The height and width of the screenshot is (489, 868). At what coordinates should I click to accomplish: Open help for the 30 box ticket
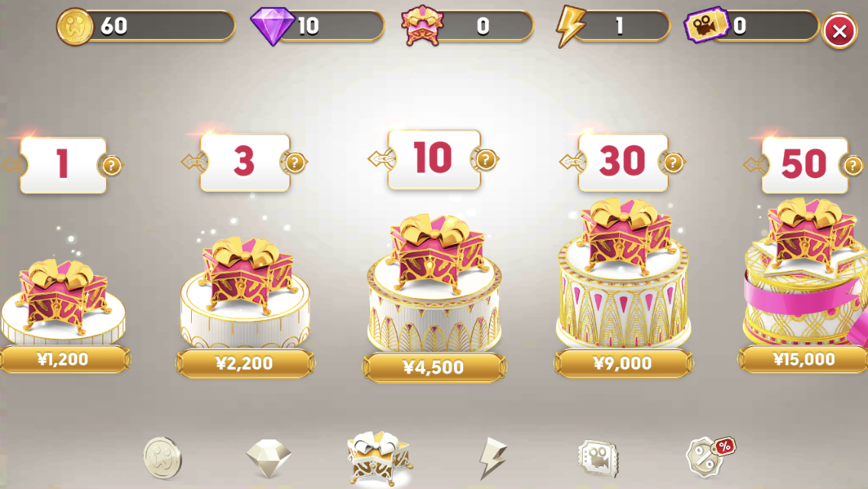coord(672,162)
